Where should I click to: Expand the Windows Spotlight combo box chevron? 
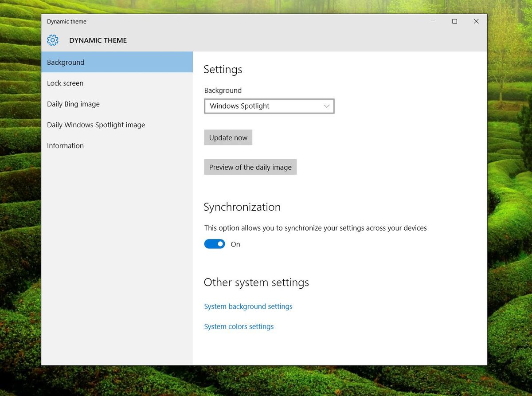click(x=327, y=106)
